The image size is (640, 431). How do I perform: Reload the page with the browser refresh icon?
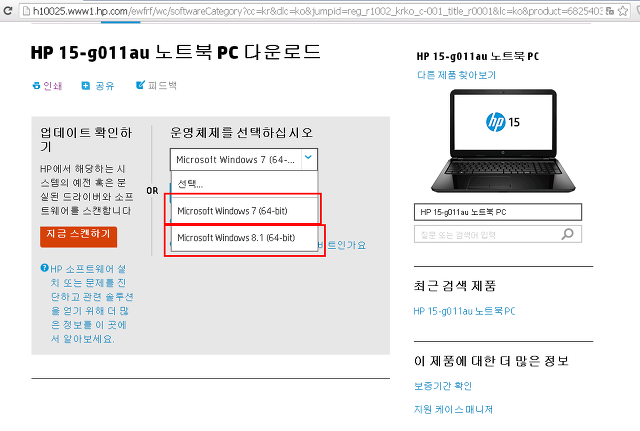7,11
